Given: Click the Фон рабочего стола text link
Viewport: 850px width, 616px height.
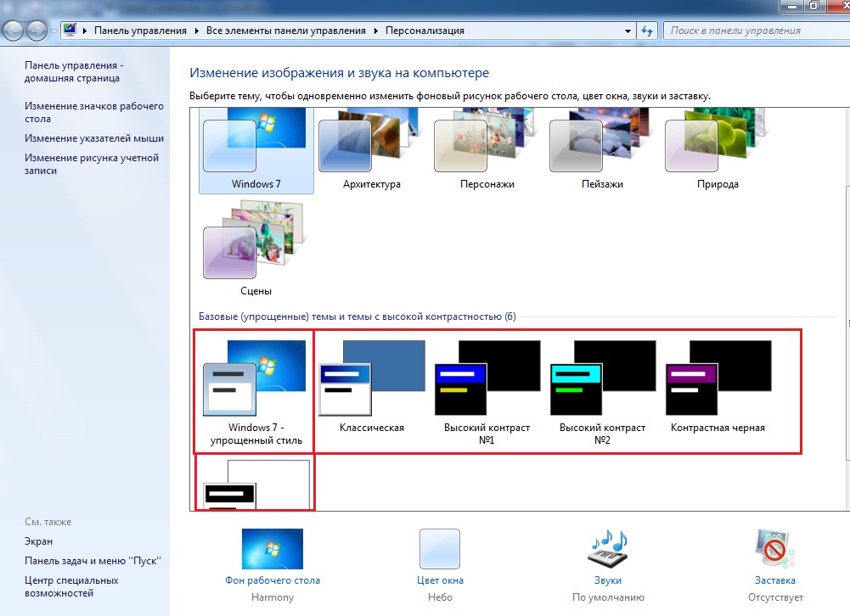Looking at the screenshot, I should click(272, 580).
